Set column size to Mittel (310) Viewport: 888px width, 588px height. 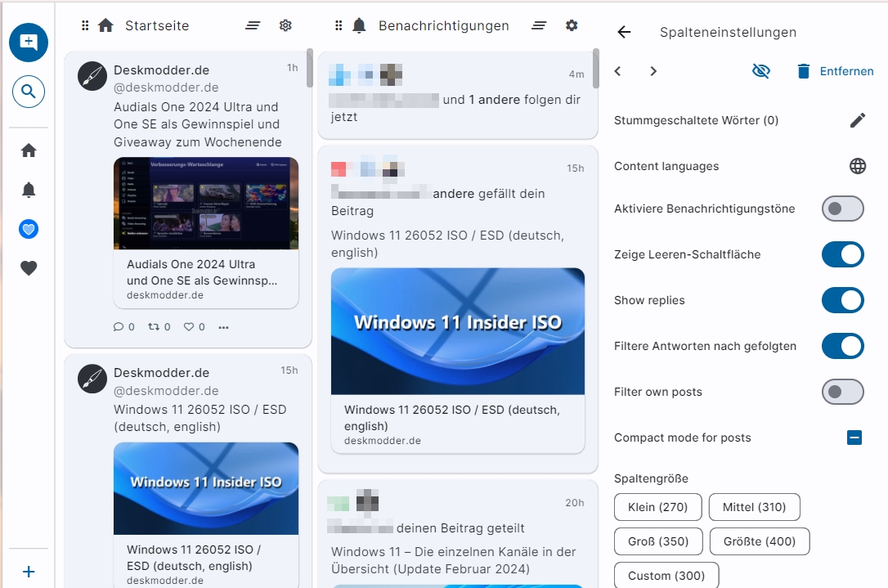755,507
